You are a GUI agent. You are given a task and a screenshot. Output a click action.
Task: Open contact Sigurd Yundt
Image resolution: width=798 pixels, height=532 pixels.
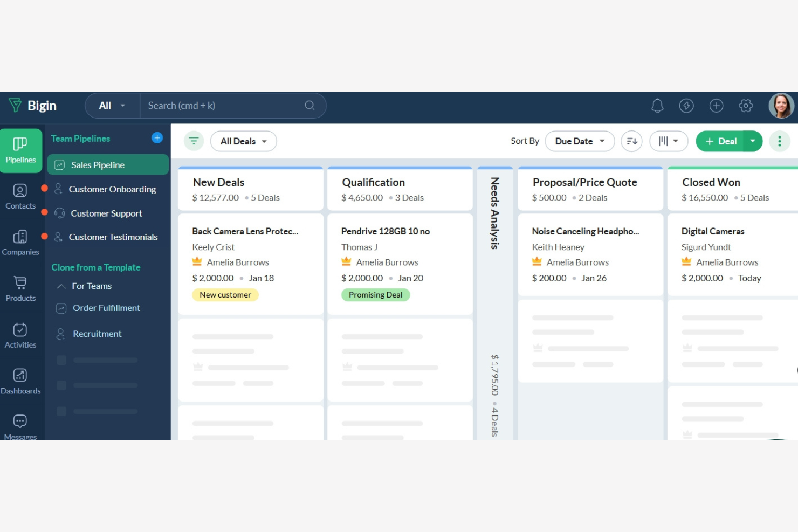(706, 247)
